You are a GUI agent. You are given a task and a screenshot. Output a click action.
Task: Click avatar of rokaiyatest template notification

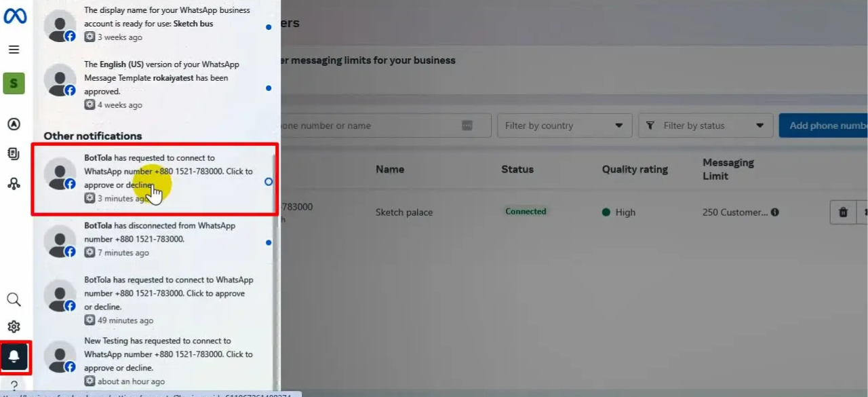coord(60,80)
